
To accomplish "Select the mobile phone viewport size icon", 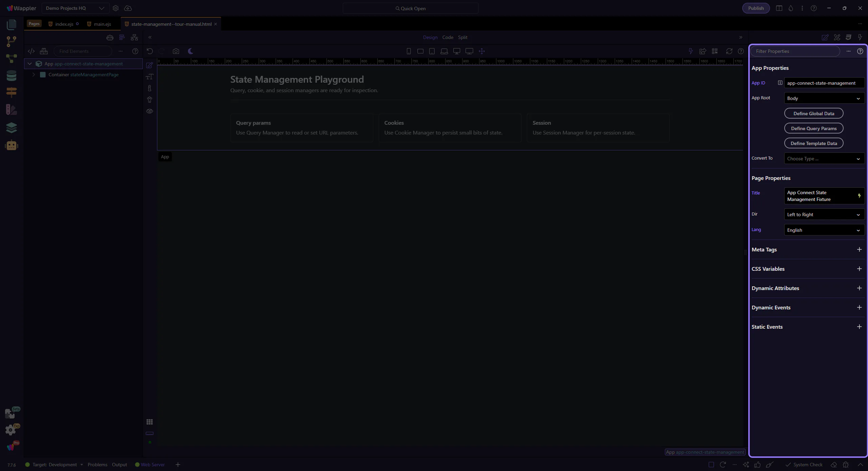I will pyautogui.click(x=409, y=51).
